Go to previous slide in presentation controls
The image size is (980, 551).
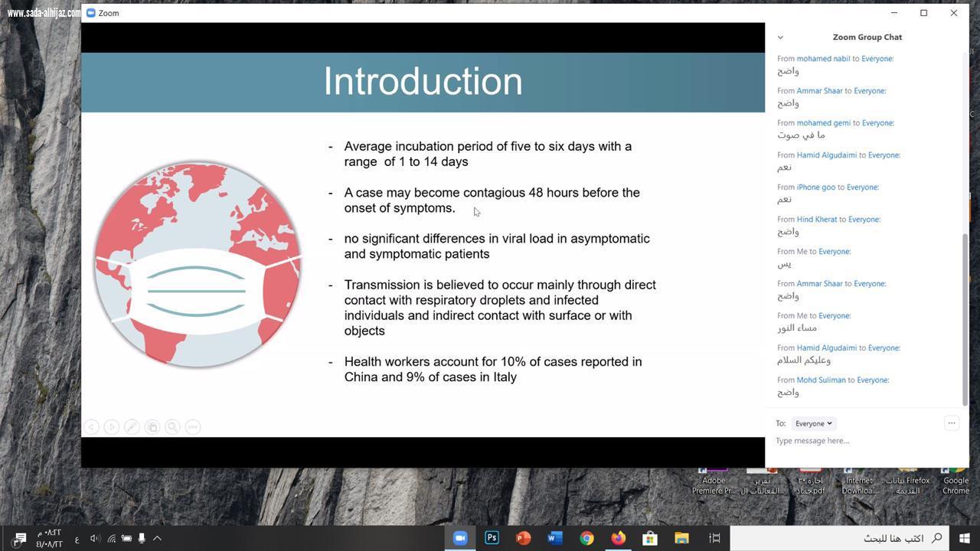pyautogui.click(x=91, y=427)
